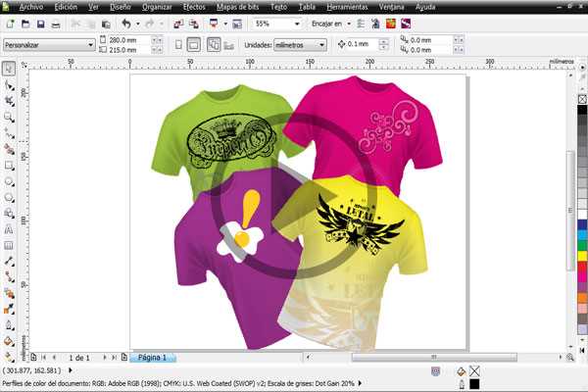Click the Print icon in toolbar
The height and width of the screenshot is (392, 588).
(x=59, y=23)
